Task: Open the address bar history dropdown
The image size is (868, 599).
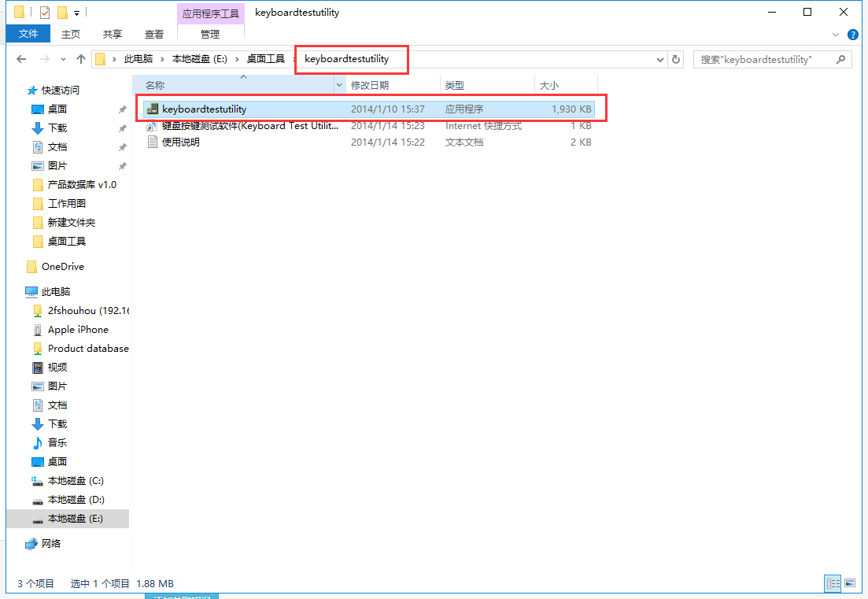Action: (x=660, y=59)
